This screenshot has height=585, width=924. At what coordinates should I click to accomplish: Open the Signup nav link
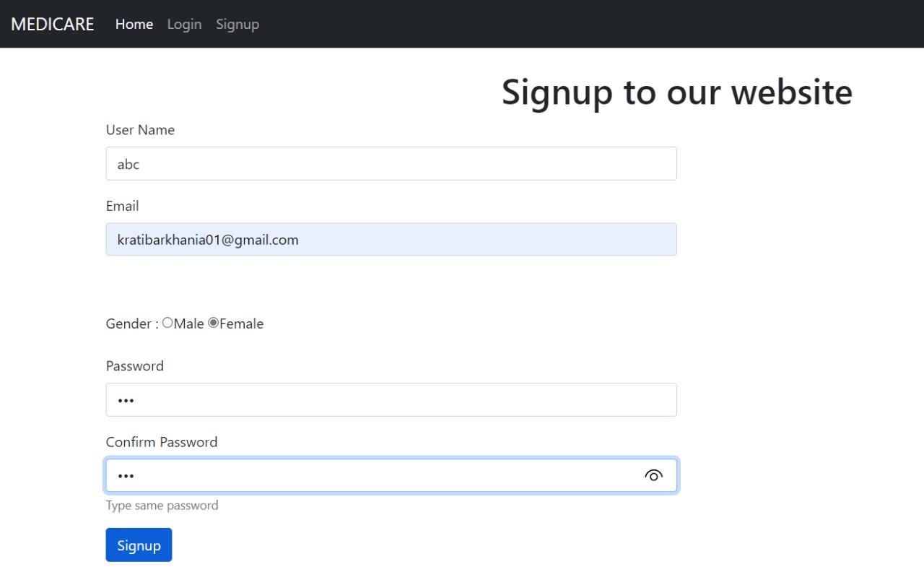pyautogui.click(x=237, y=24)
